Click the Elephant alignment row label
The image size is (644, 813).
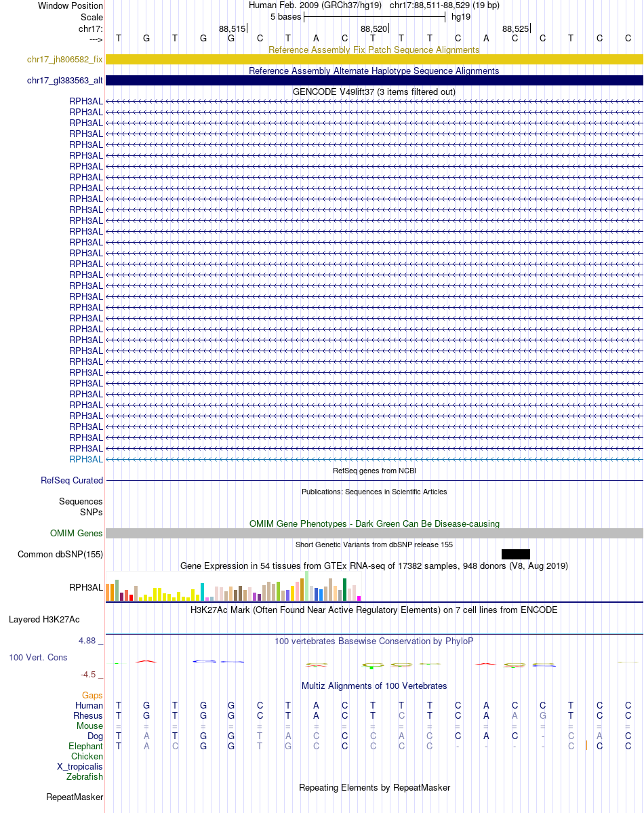coord(85,746)
